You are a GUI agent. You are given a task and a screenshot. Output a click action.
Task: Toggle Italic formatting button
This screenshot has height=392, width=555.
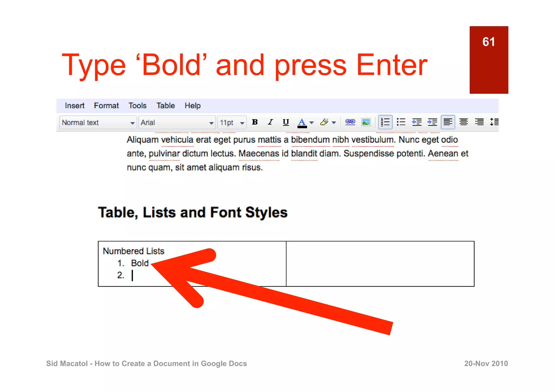point(270,122)
